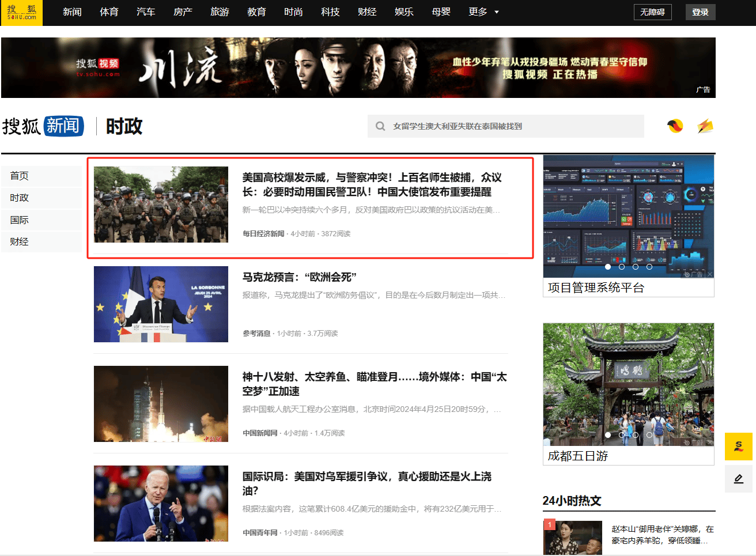
Task: Open headline 美国高校爆发示威
Action: [372, 184]
